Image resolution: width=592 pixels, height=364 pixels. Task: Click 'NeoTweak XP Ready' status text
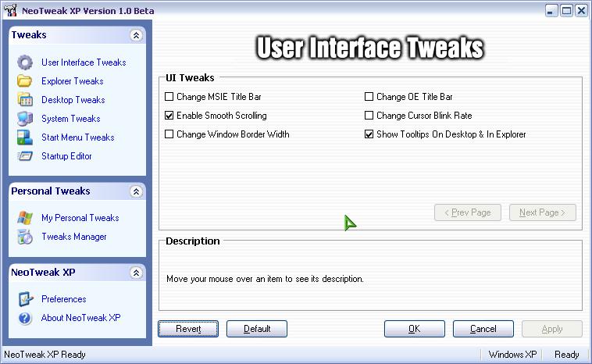pos(45,355)
